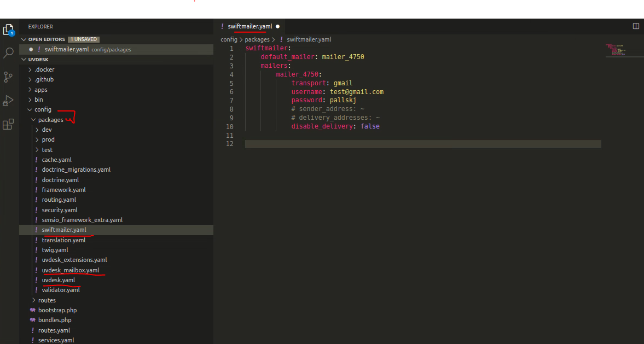
Task: Open the Search view icon
Action: click(8, 53)
